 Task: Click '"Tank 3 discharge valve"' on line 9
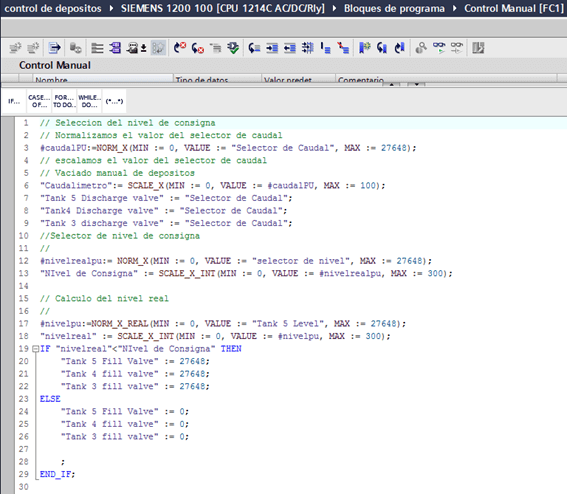click(102, 223)
